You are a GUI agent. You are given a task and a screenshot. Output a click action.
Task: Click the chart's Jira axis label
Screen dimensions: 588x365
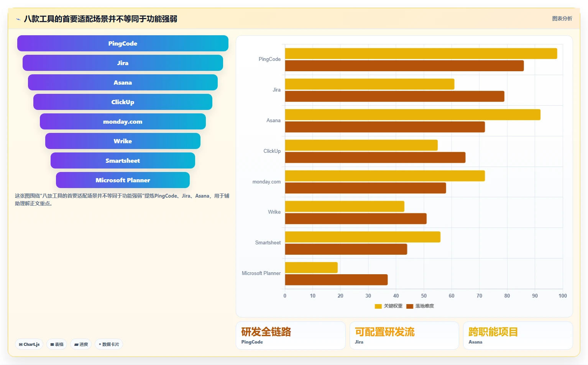coord(276,90)
